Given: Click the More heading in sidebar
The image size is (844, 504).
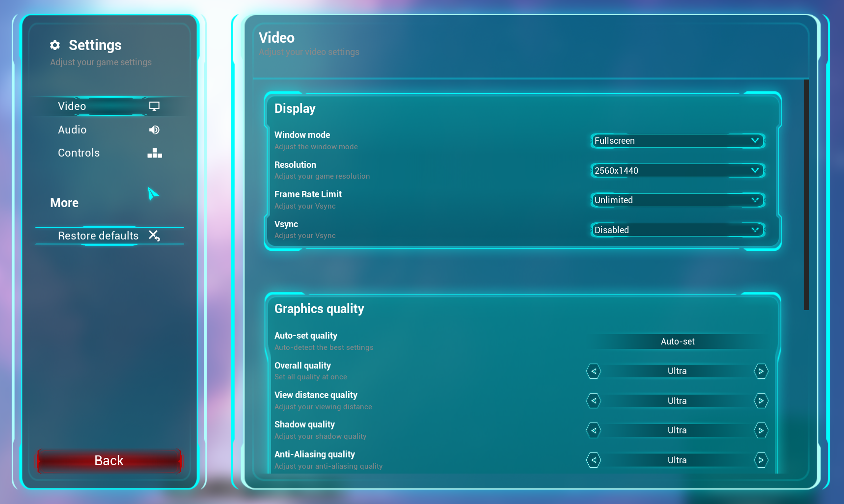Looking at the screenshot, I should (x=64, y=203).
